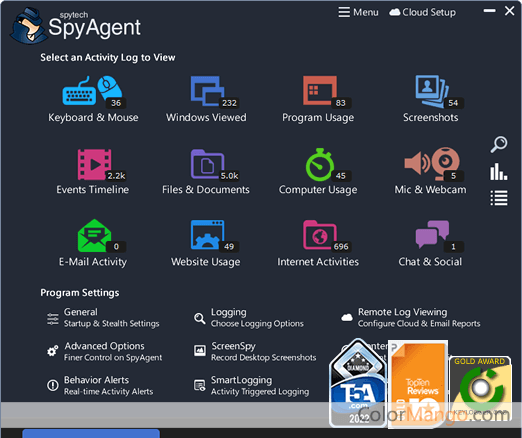Open the Files & Documents log
Viewport: 522px width, 438px height.
pos(206,172)
